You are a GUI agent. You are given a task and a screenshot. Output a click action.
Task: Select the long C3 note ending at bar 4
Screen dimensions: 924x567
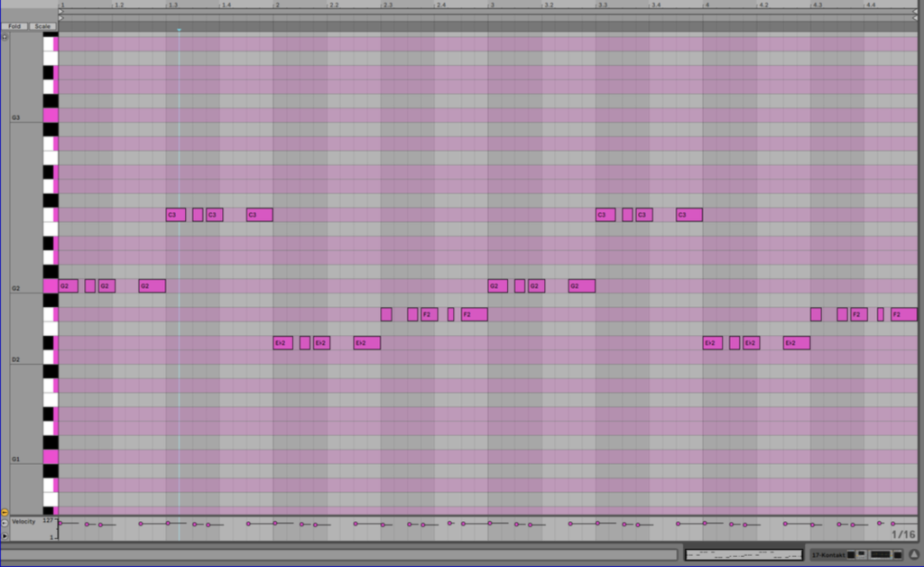[x=689, y=215]
